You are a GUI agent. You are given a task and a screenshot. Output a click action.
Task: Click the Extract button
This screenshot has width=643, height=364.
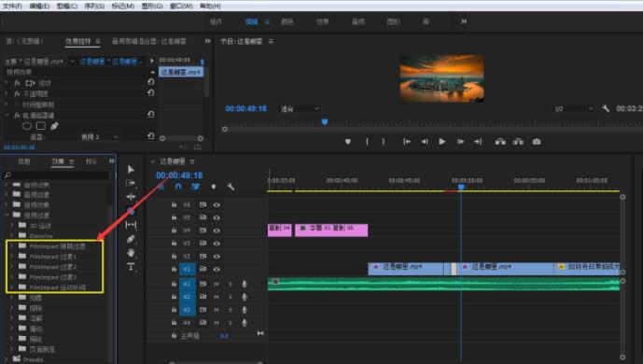pyautogui.click(x=518, y=142)
